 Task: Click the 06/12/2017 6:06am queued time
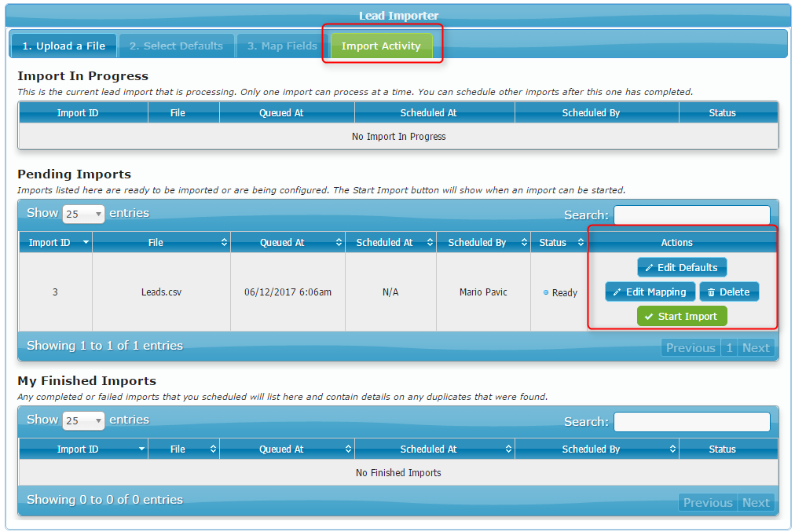288,292
